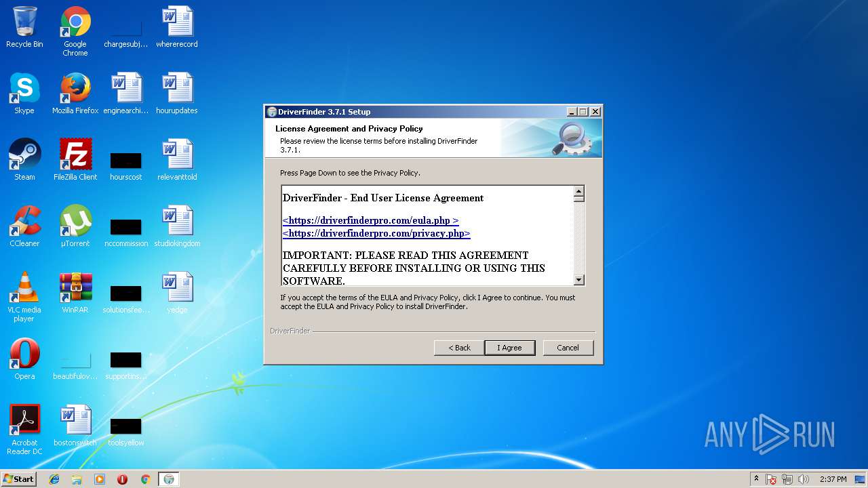Cancel the DriverFinder installation
Image resolution: width=868 pixels, height=488 pixels.
point(568,348)
